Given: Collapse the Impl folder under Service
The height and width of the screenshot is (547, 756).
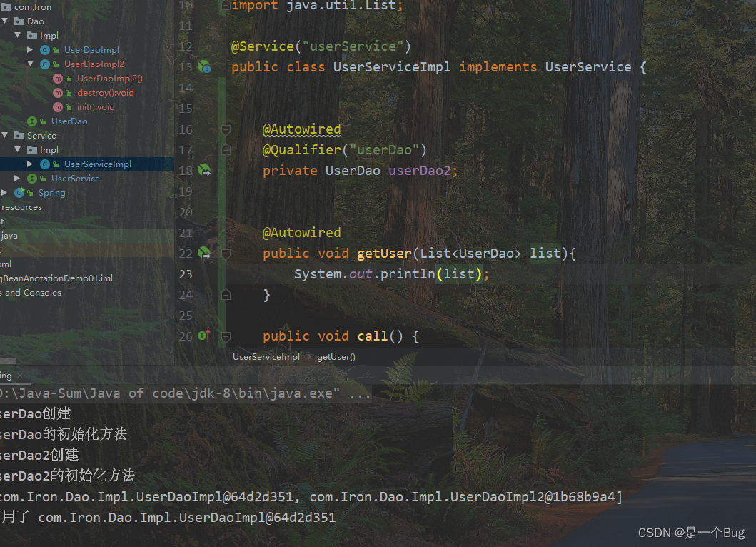Looking at the screenshot, I should pos(18,149).
